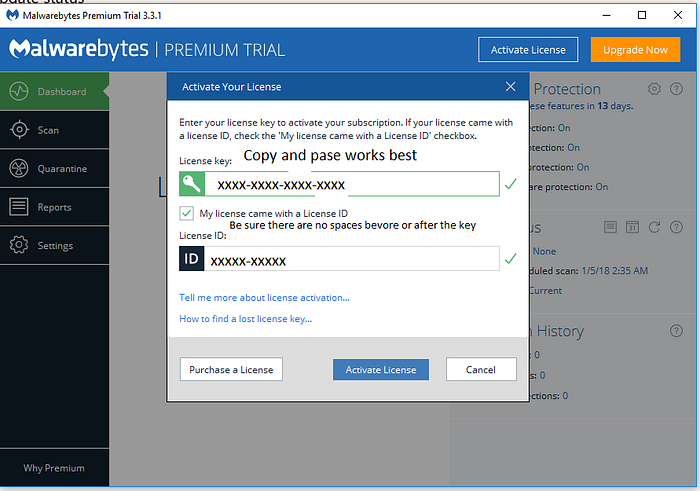Open the Dashboard section in sidebar
This screenshot has width=700, height=491.
pos(54,92)
